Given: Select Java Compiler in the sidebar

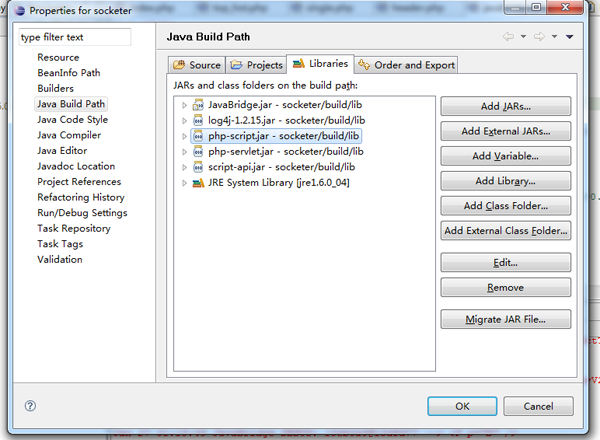Looking at the screenshot, I should point(69,135).
